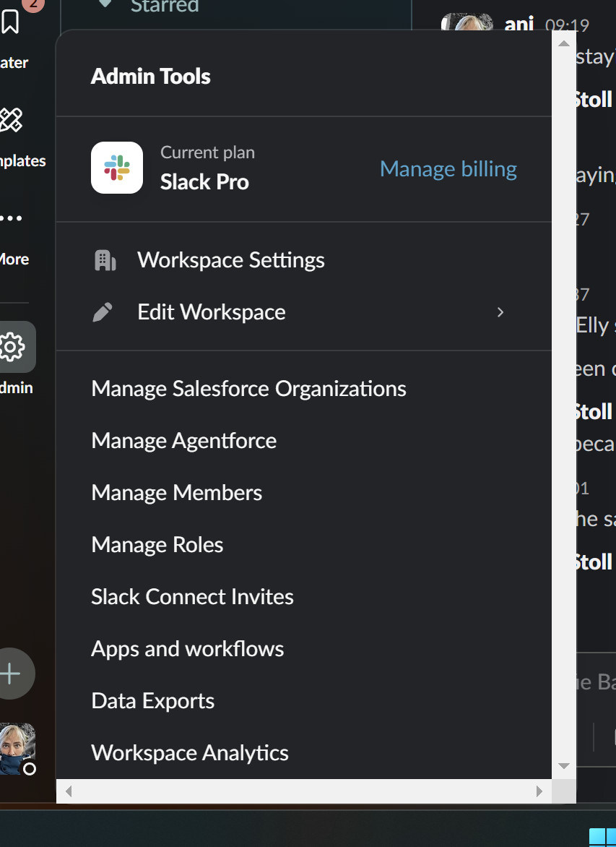Image resolution: width=616 pixels, height=847 pixels.
Task: Open Manage billing link
Action: click(448, 169)
